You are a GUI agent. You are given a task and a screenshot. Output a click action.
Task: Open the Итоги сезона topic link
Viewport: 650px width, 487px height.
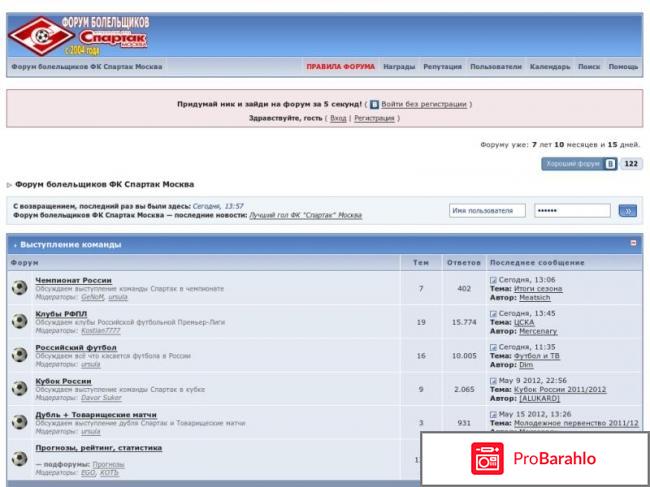point(538,288)
